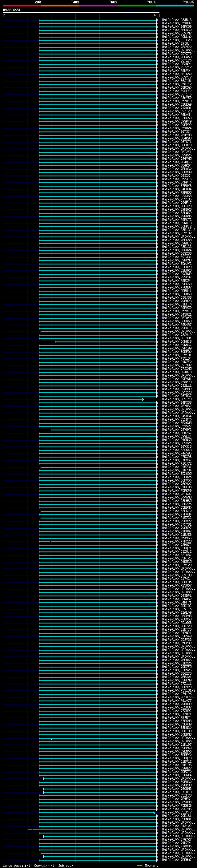Select the purple ~60% identity color band
Screen dimensions: 197x868
[99, 6]
